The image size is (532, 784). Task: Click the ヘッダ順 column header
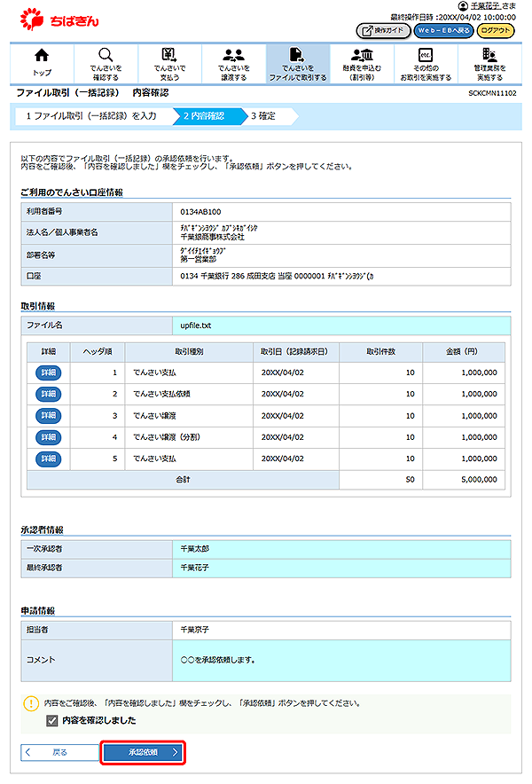point(98,352)
